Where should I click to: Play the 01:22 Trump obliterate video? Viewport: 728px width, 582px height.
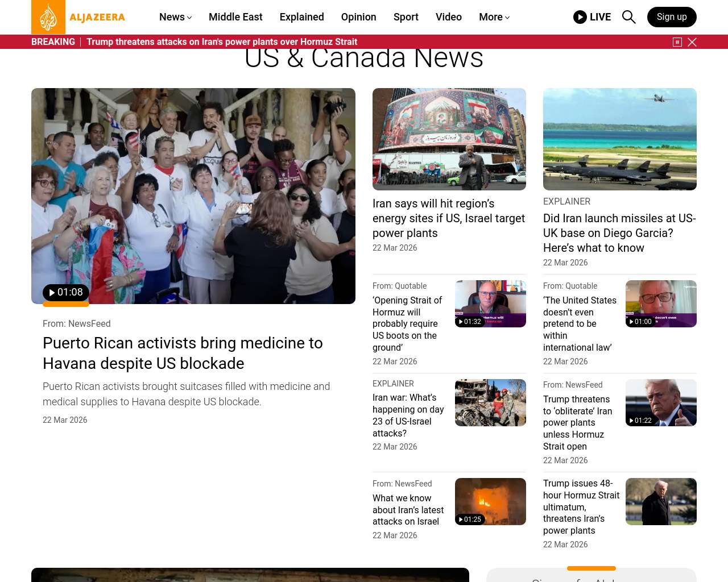(x=661, y=402)
